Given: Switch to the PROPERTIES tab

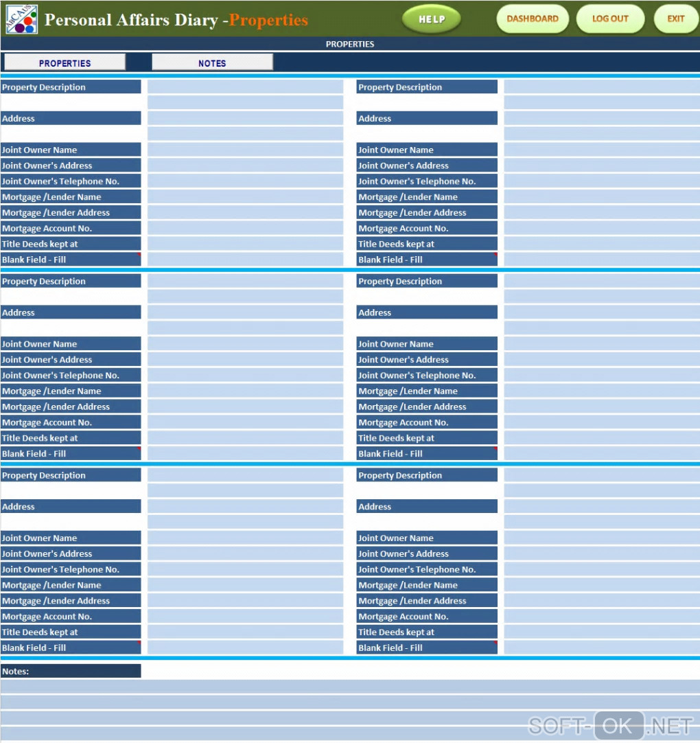Looking at the screenshot, I should tap(65, 62).
